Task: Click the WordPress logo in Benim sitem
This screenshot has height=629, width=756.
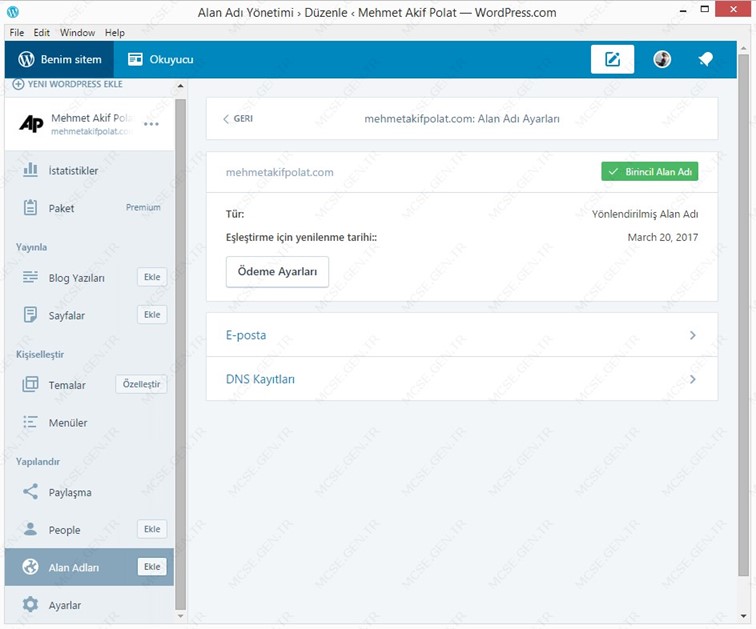Action: coord(26,59)
